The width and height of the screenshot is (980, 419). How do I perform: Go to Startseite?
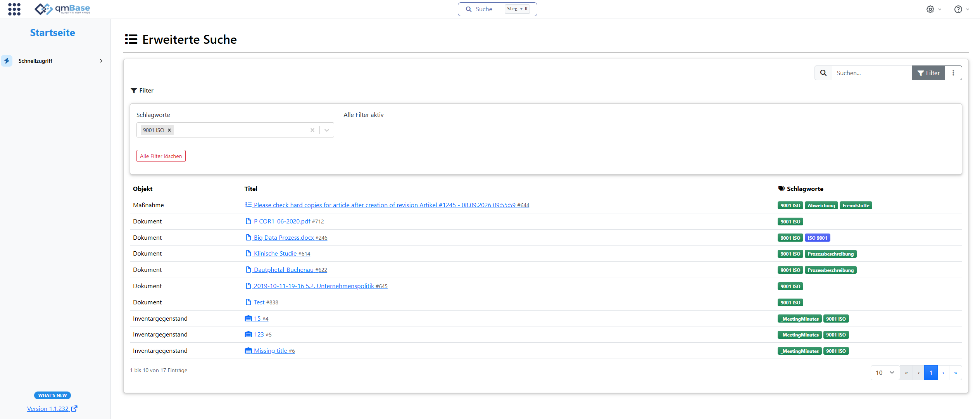[x=53, y=33]
